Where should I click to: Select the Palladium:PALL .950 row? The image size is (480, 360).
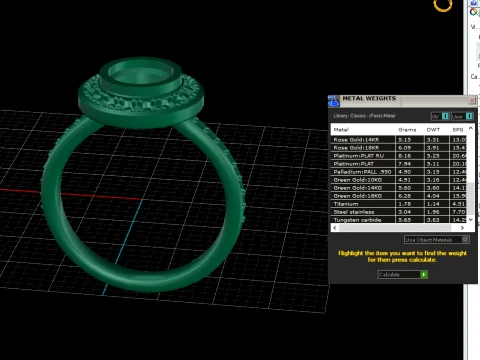click(399, 172)
